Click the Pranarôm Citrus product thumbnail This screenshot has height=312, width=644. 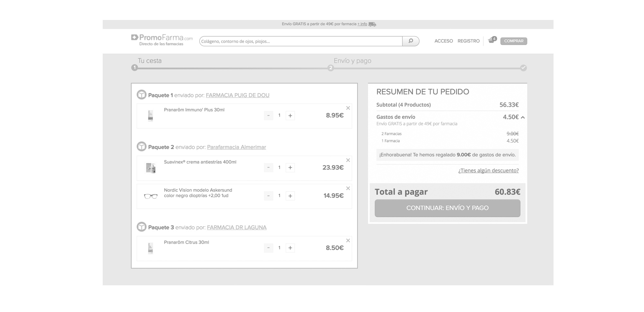tap(150, 248)
